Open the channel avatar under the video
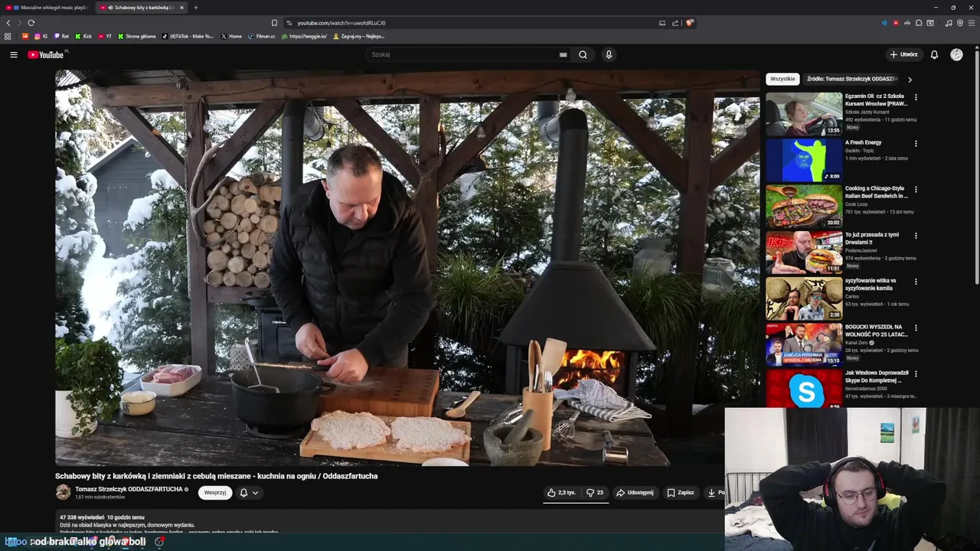 tap(63, 492)
